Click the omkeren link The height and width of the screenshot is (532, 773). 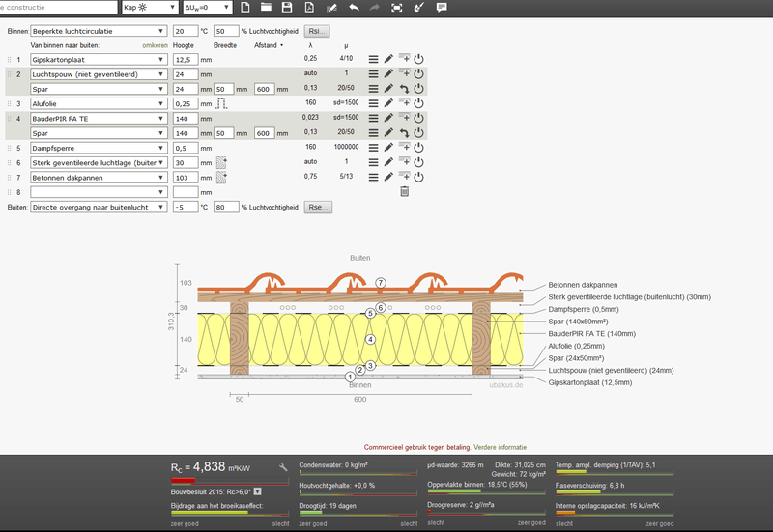(155, 45)
